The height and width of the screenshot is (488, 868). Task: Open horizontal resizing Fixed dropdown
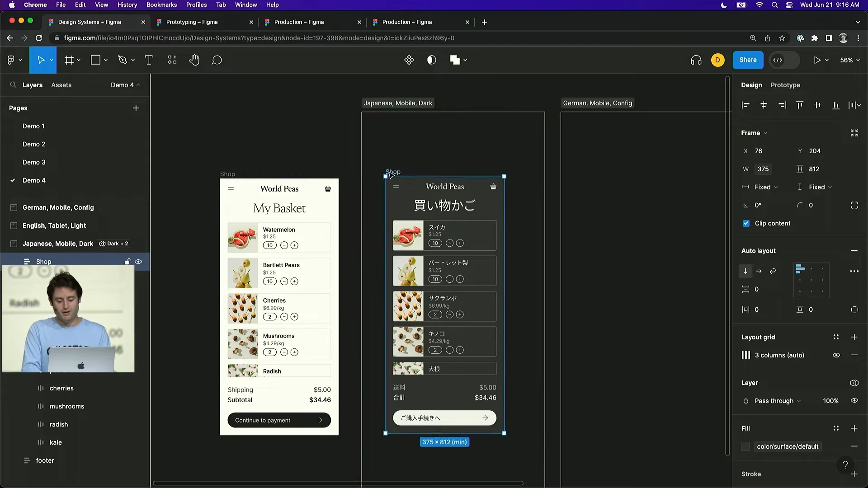pyautogui.click(x=766, y=187)
